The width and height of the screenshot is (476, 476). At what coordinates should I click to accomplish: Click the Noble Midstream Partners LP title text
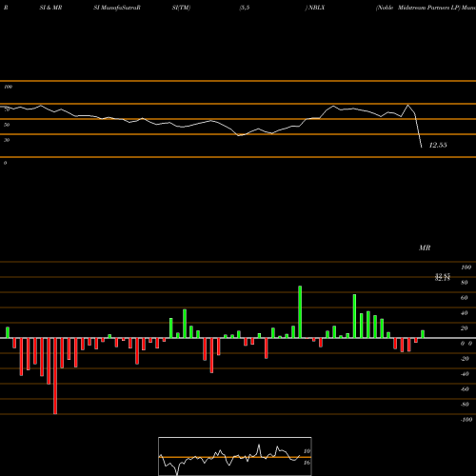(418, 8)
